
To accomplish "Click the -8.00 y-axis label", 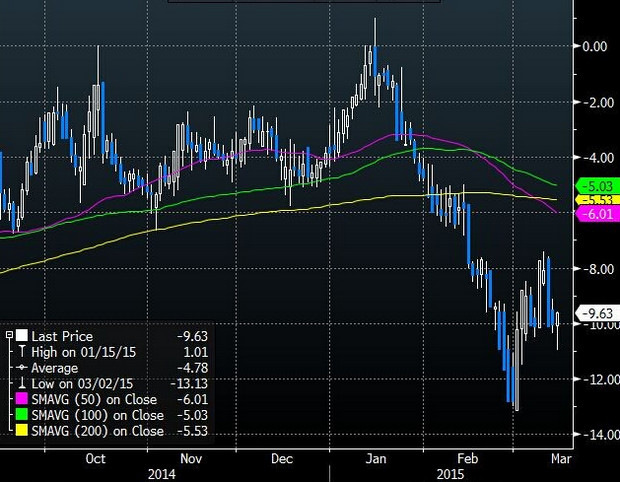I will 599,269.
